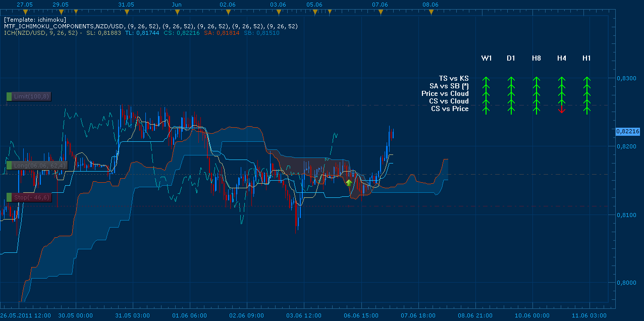Click the H1 CS vs Price up arrow
Screen dimensions: 644x321
click(586, 110)
